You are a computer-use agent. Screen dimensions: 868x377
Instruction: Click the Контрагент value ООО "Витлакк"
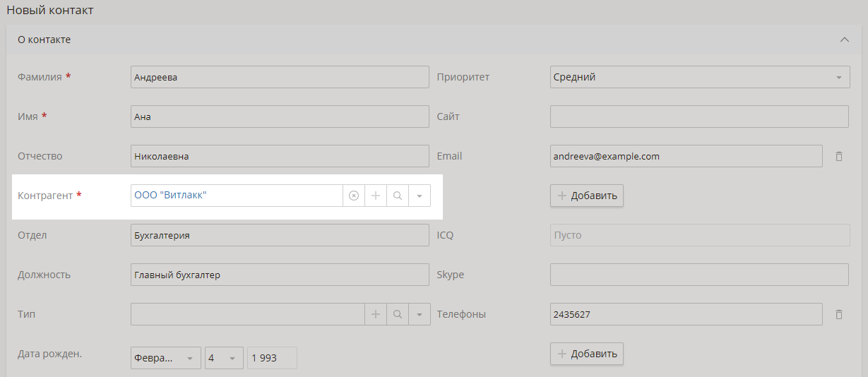(x=170, y=195)
